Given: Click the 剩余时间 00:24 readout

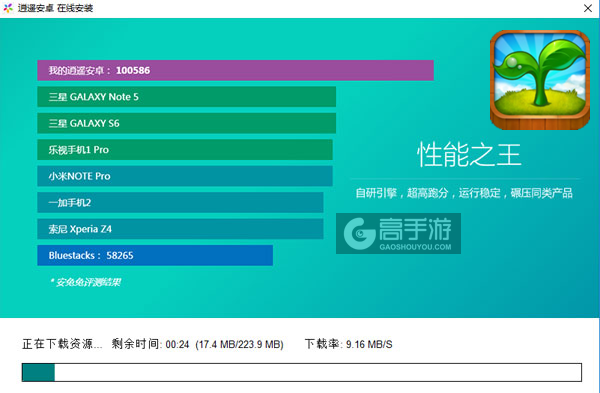Looking at the screenshot, I should click(150, 344).
